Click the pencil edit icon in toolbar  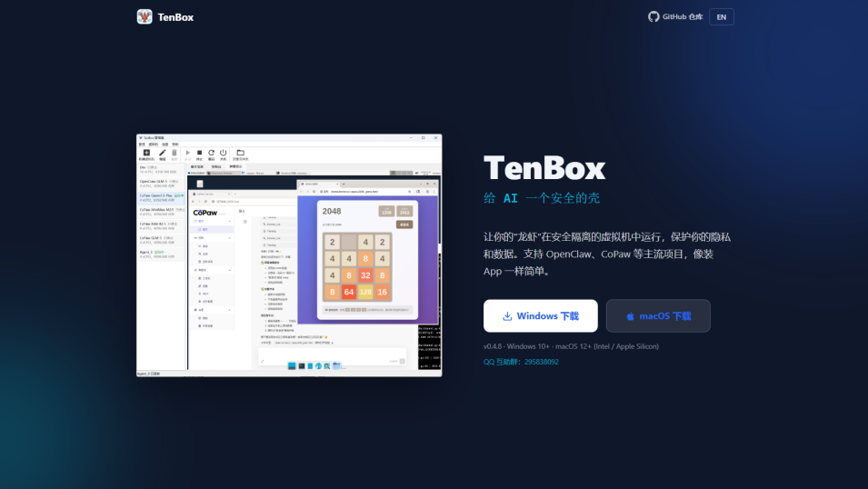[x=162, y=154]
